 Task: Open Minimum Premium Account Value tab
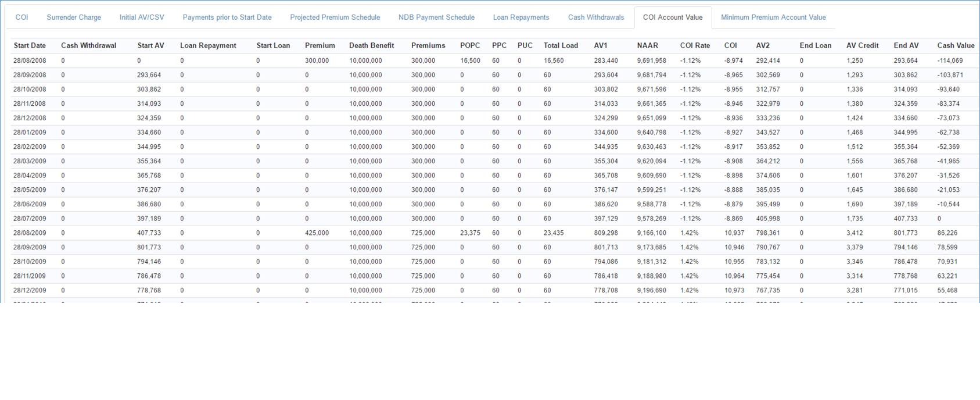pos(773,17)
